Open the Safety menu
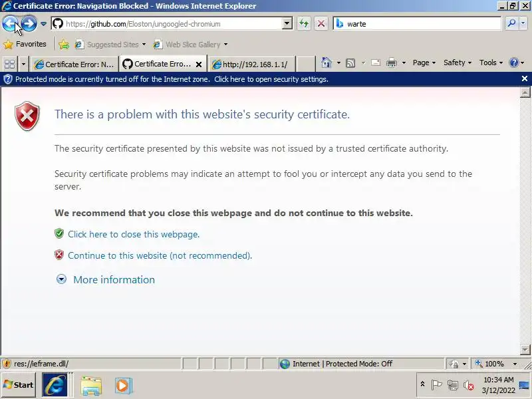532x399 pixels. pos(458,63)
